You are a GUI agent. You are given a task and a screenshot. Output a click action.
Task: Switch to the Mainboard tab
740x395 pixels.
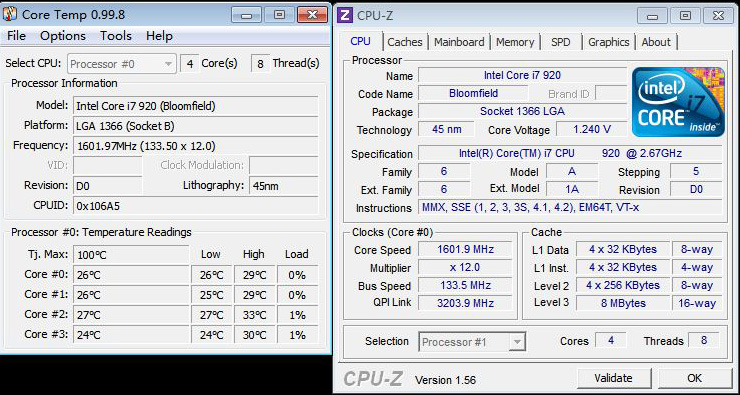pyautogui.click(x=459, y=42)
